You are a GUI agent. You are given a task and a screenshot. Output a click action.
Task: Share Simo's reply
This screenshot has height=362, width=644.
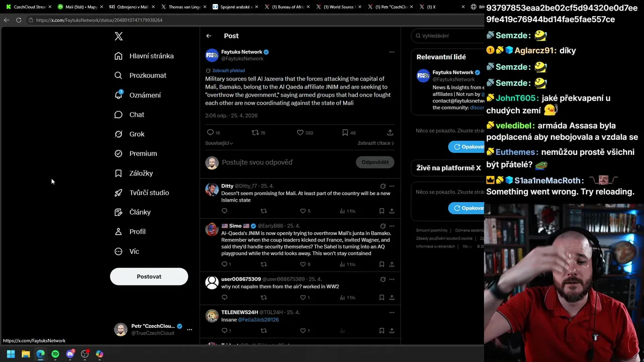[391, 264]
